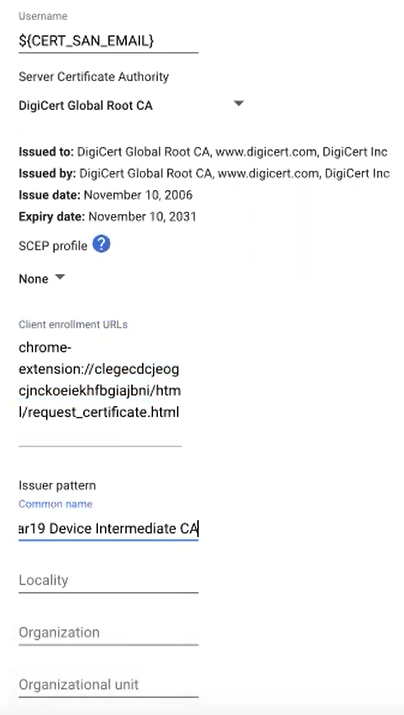404x715 pixels.
Task: Open the SCEP profile help icon
Action: [x=101, y=244]
